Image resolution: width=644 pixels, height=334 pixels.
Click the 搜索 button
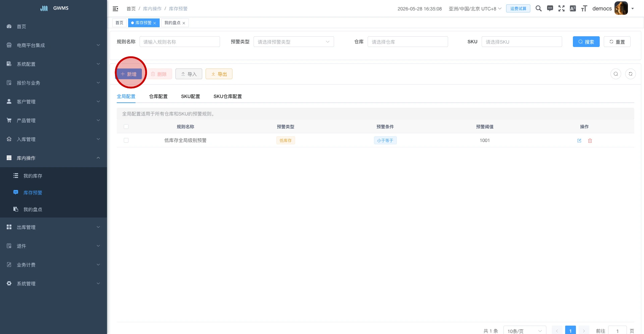(586, 42)
